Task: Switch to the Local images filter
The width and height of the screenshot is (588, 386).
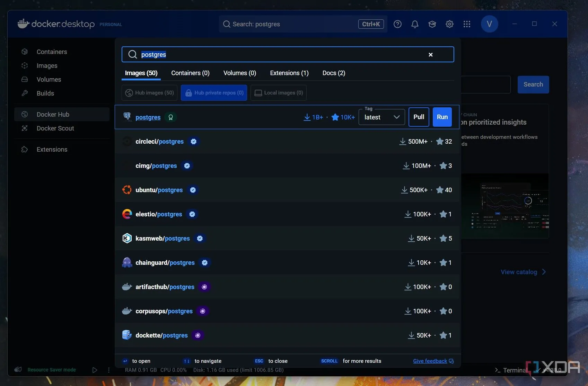Action: (278, 92)
